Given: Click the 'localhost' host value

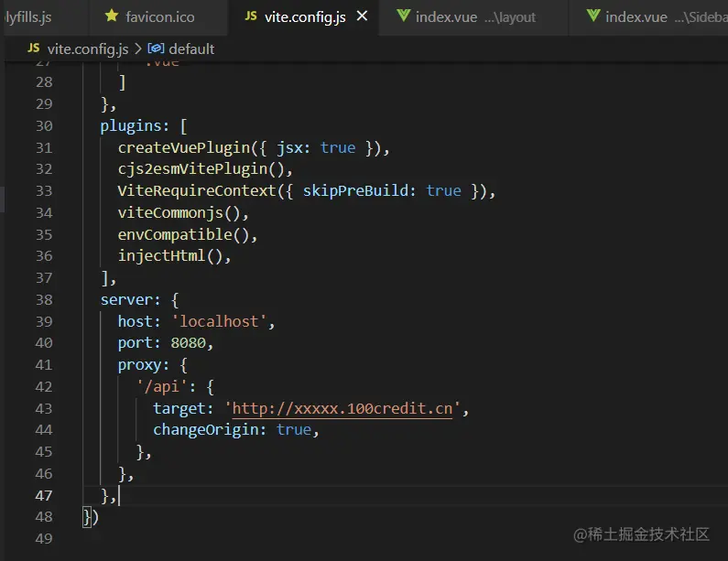Looking at the screenshot, I should [219, 321].
